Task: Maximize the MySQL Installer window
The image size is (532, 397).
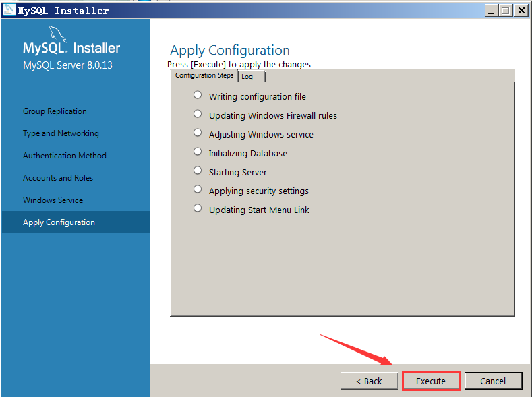Action: pyautogui.click(x=506, y=11)
